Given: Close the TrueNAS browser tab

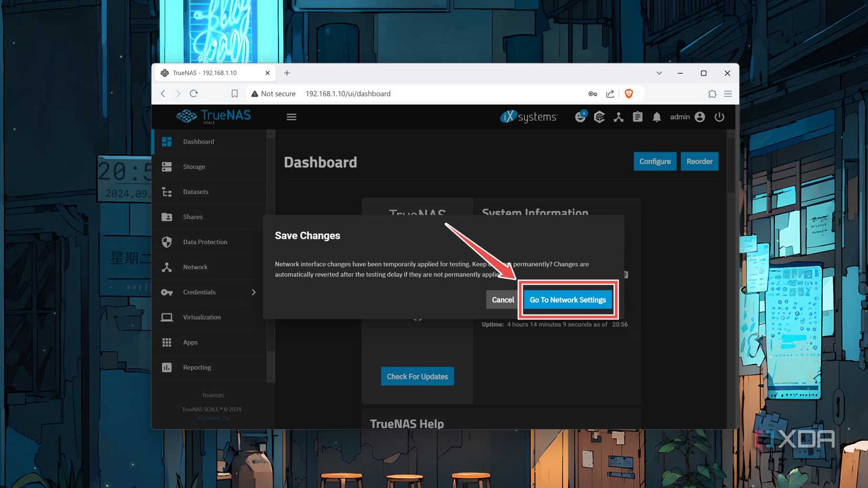Looking at the screenshot, I should pos(267,73).
